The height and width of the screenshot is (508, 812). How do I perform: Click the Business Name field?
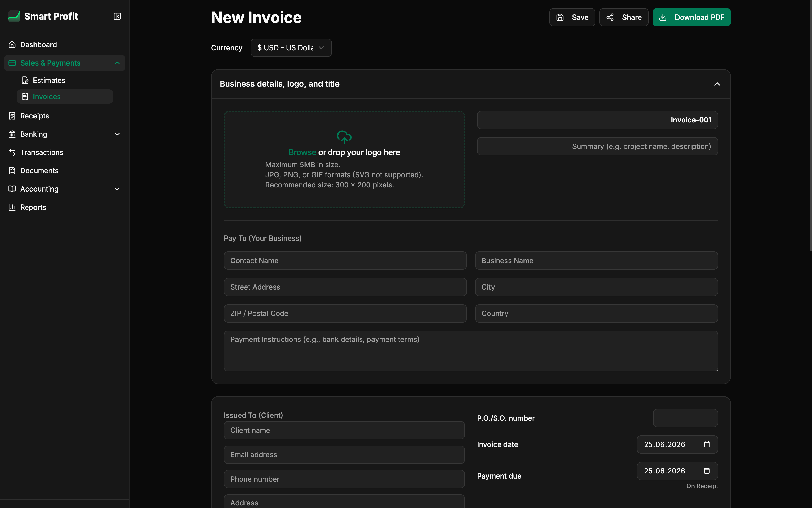[x=596, y=260]
